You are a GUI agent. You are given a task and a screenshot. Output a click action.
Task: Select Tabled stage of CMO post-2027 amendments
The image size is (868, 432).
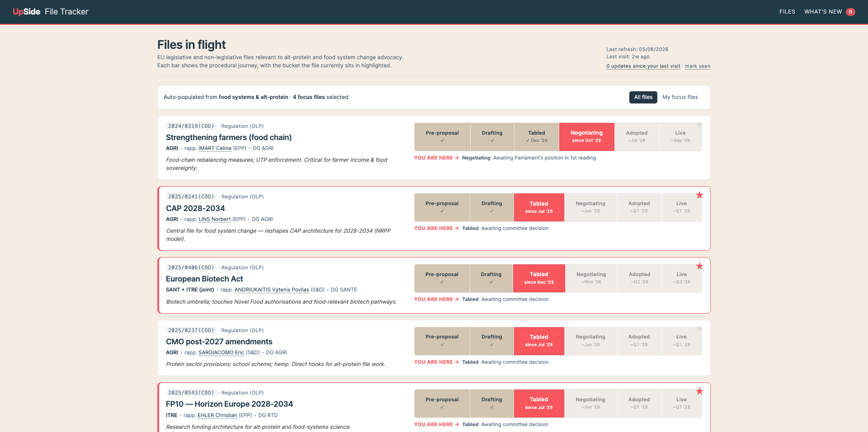[x=539, y=341]
